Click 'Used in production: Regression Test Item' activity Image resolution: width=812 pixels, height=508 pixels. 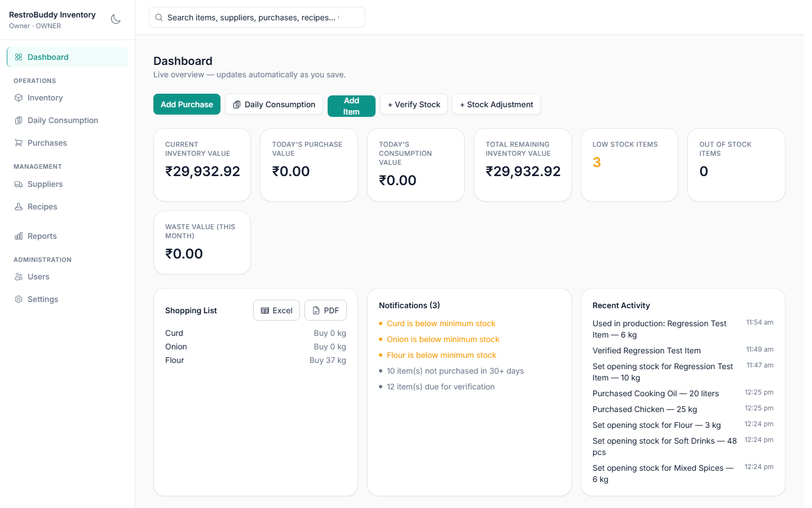click(683, 329)
